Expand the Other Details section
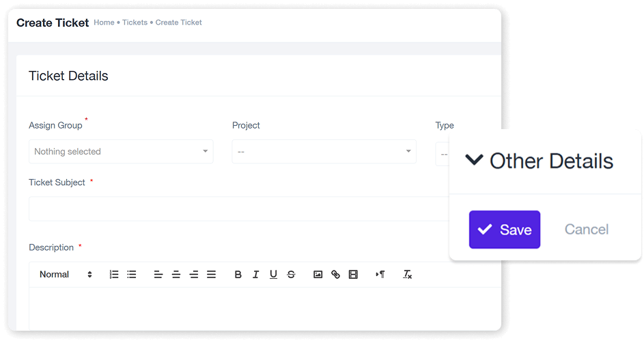Screen dimensions: 644x343 coord(540,161)
